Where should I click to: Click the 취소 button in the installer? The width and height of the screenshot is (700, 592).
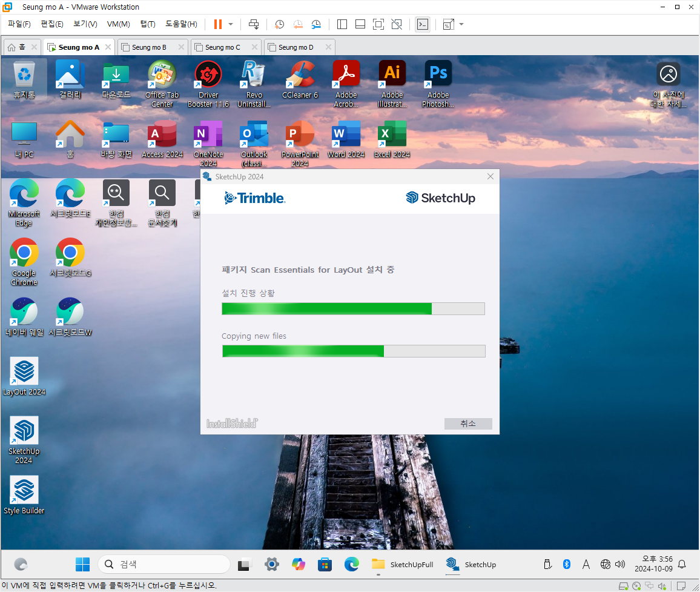click(468, 423)
